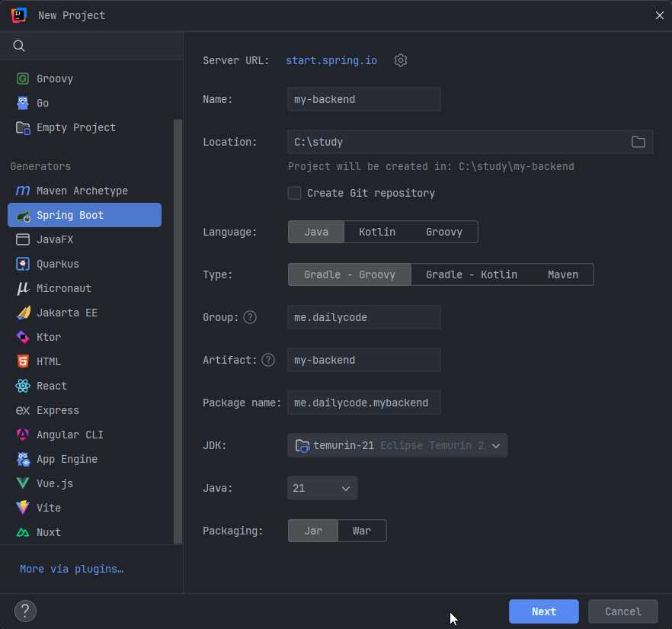This screenshot has height=629, width=672.
Task: Select Java as the language
Action: click(x=316, y=232)
